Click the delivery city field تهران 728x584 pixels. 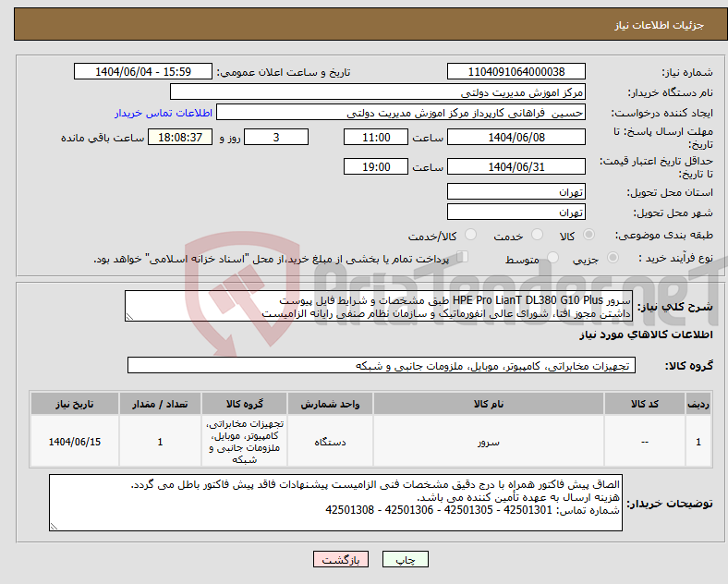coord(516,213)
